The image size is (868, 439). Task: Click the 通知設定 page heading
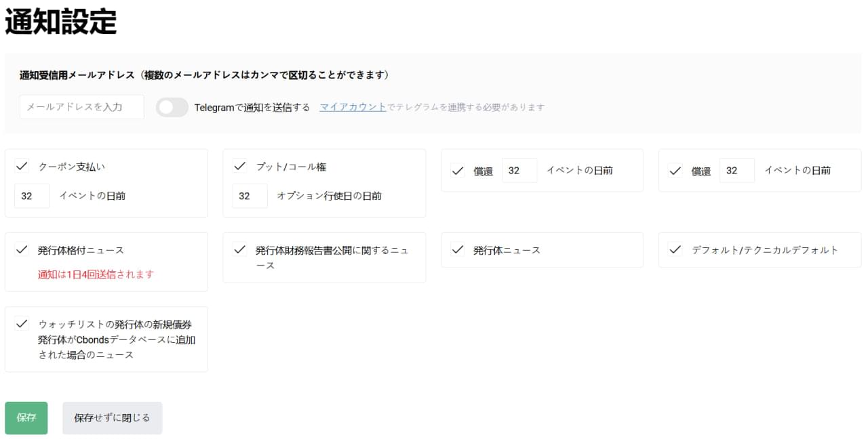pyautogui.click(x=61, y=22)
